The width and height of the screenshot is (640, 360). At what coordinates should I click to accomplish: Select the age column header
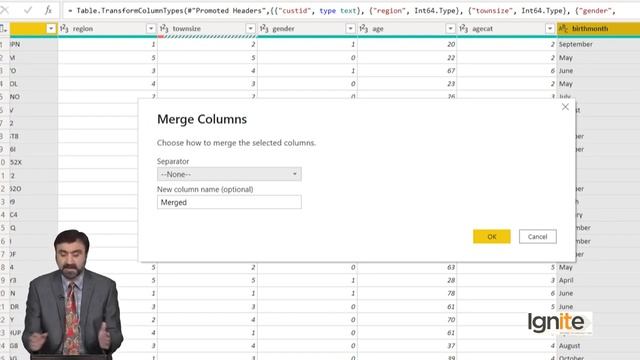(x=407, y=29)
